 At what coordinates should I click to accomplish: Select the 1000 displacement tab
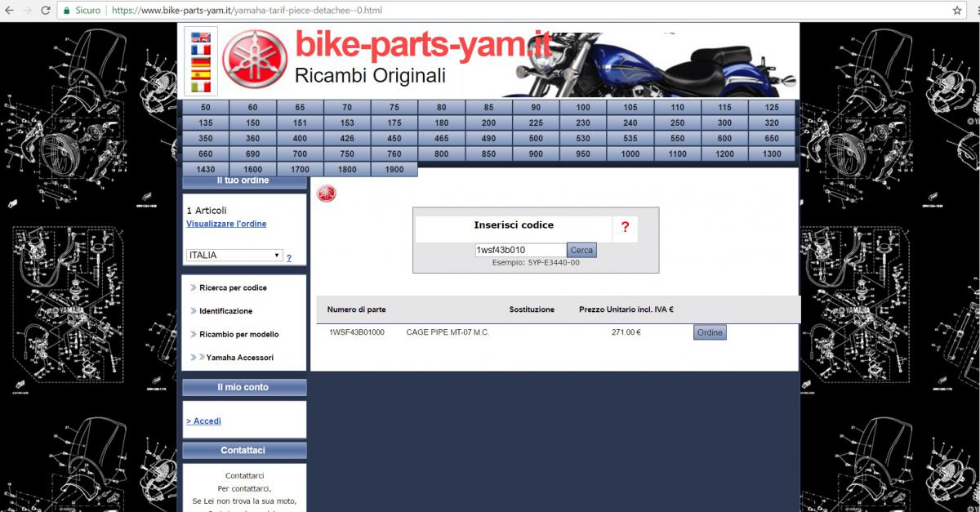point(630,154)
